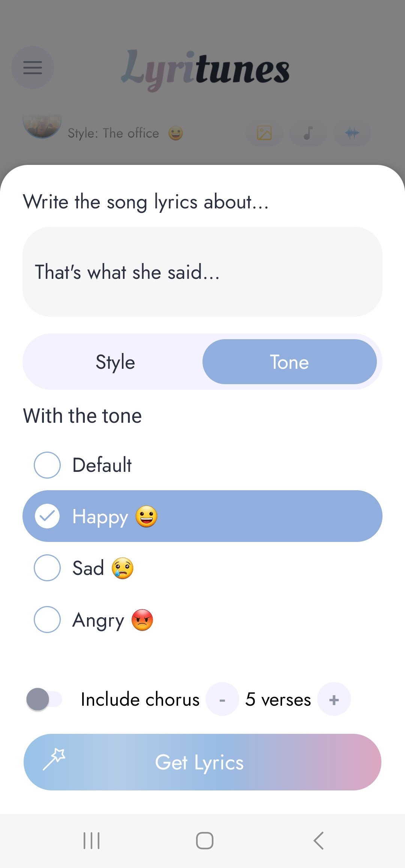The image size is (405, 868).
Task: Open the hamburger menu
Action: (x=33, y=67)
